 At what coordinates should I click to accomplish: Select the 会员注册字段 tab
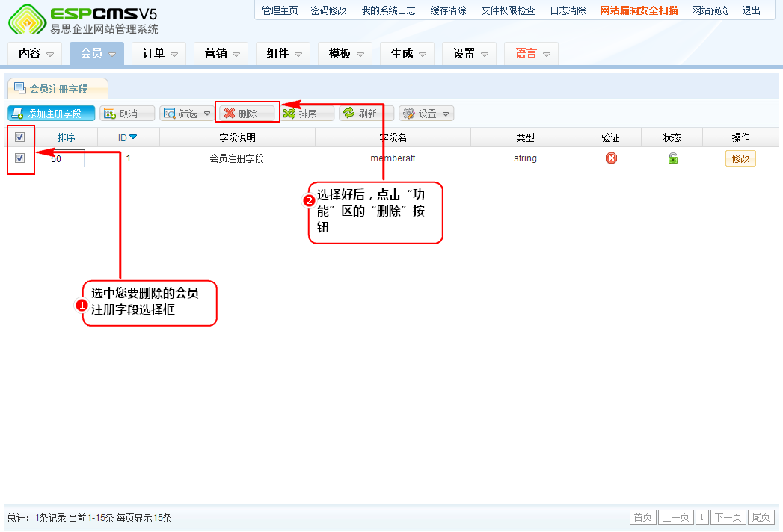58,89
